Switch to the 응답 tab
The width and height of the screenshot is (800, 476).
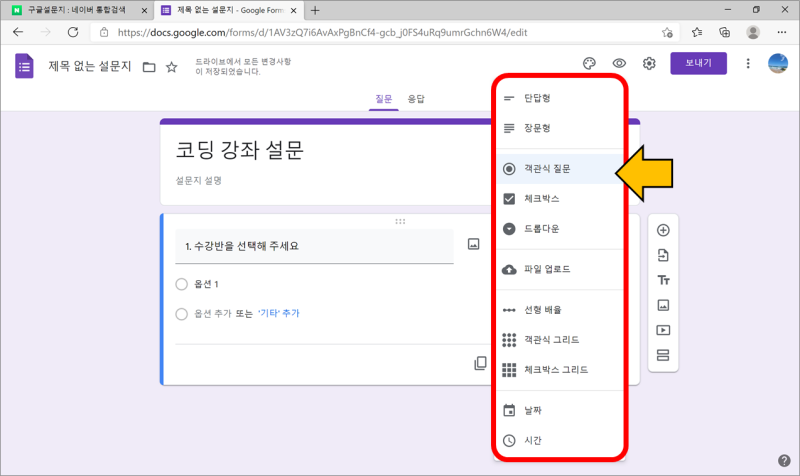pos(416,99)
